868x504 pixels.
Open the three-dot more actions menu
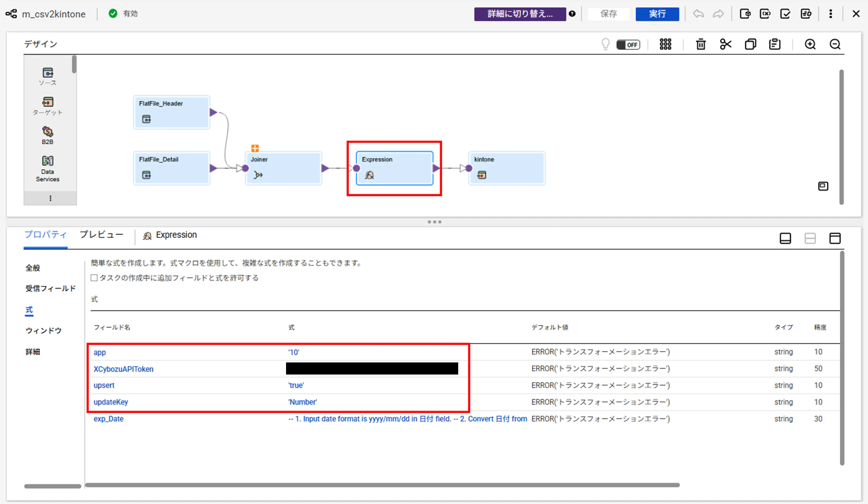830,14
